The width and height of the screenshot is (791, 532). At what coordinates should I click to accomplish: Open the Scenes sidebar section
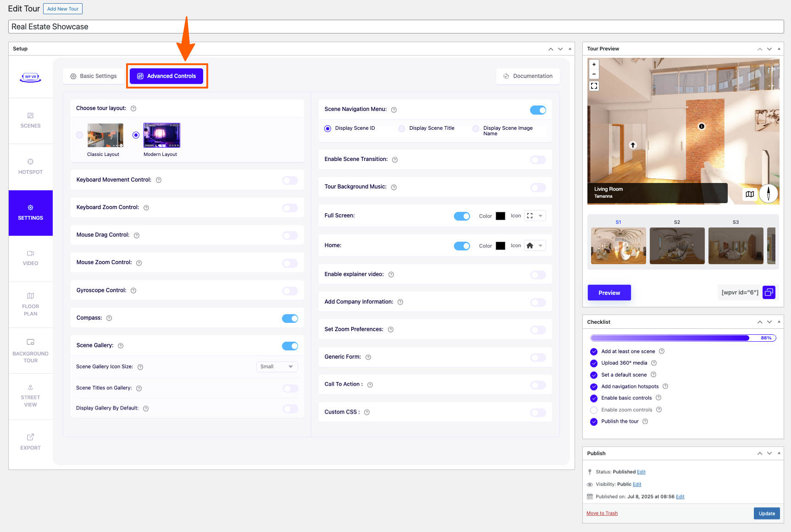pyautogui.click(x=30, y=121)
